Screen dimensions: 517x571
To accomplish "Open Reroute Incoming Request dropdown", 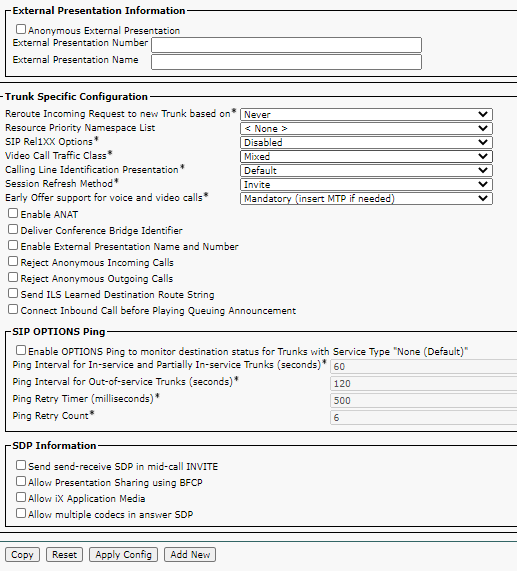I will pyautogui.click(x=366, y=114).
